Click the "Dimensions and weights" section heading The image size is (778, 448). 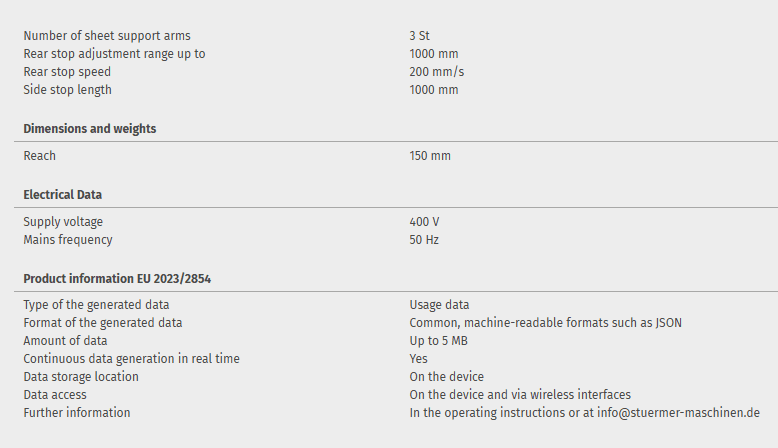[x=90, y=129]
